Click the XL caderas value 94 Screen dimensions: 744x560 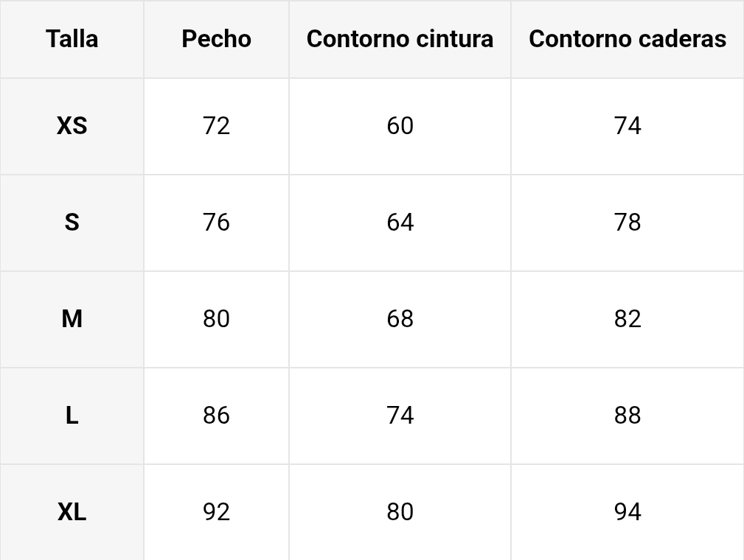pyautogui.click(x=627, y=512)
